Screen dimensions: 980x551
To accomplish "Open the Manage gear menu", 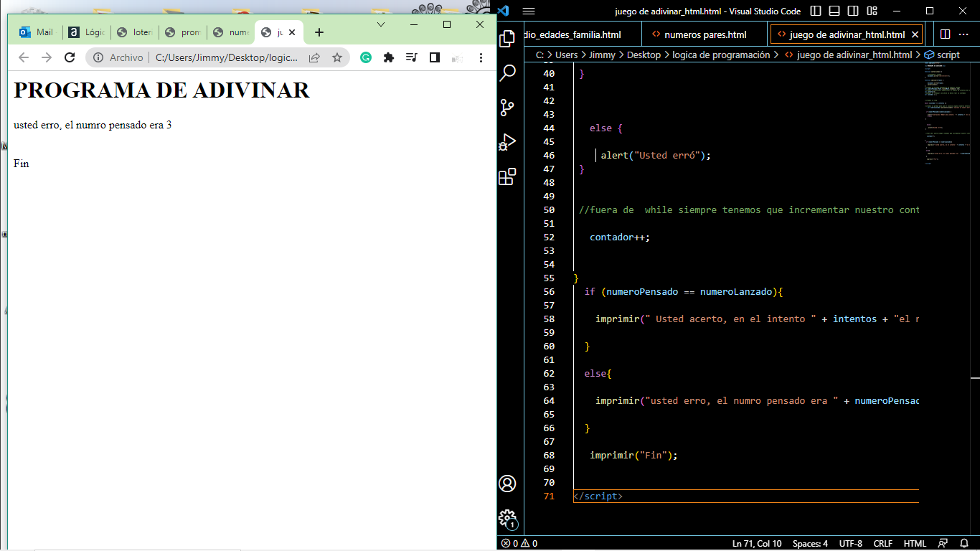I will [507, 518].
